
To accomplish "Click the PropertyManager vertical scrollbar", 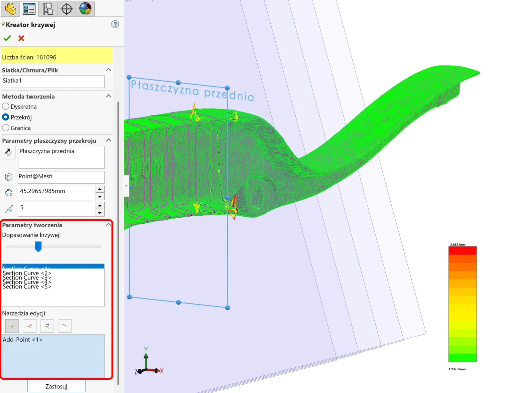I will tap(118, 243).
